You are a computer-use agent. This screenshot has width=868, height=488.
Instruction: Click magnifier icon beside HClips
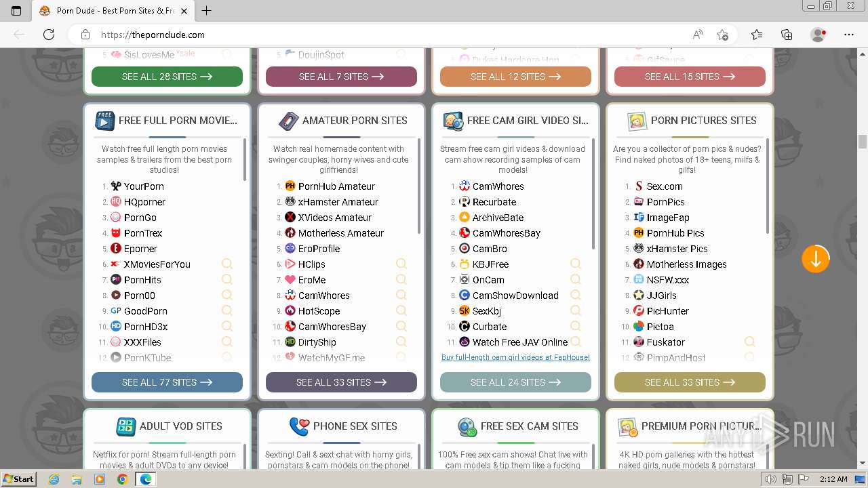401,264
